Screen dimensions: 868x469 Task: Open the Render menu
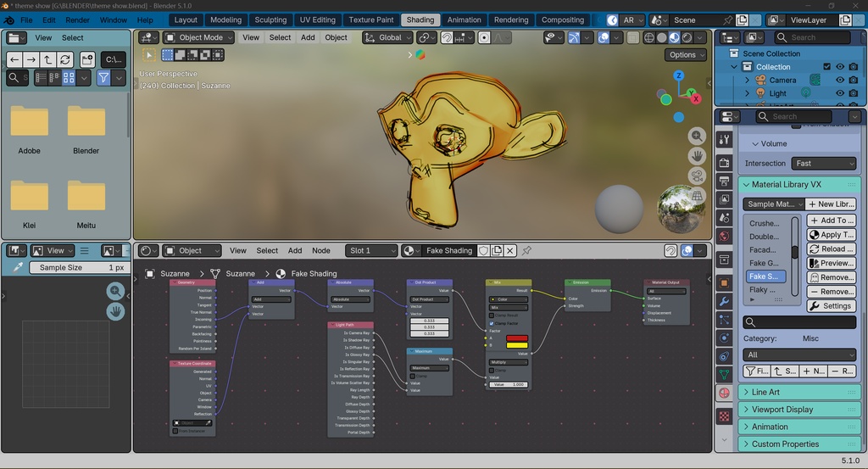point(77,20)
